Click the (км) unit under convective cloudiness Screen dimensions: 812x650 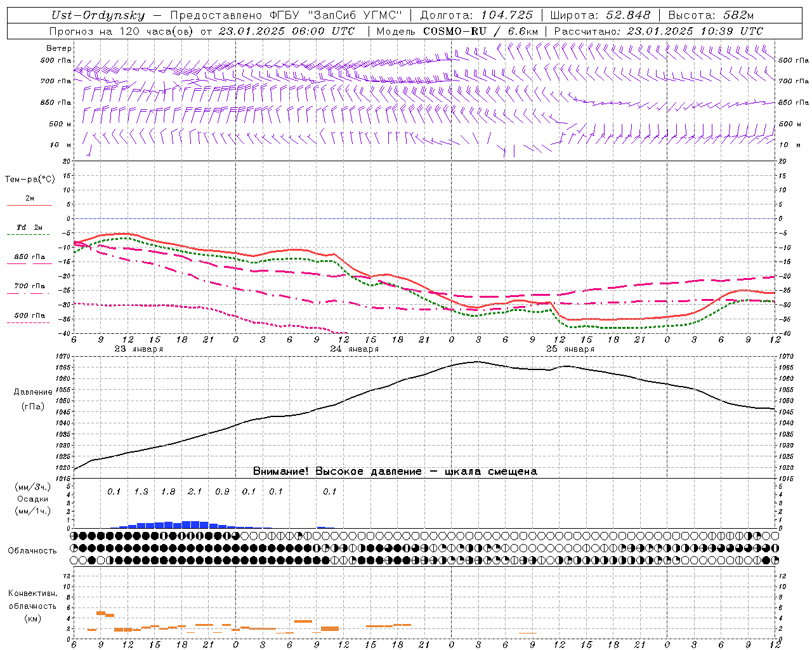coord(33,618)
